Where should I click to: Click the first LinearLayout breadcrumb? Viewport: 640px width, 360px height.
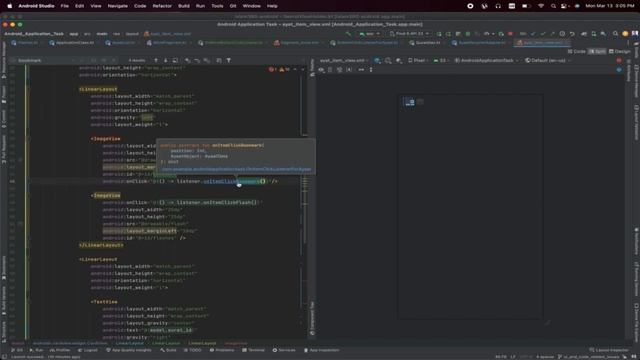[129, 344]
